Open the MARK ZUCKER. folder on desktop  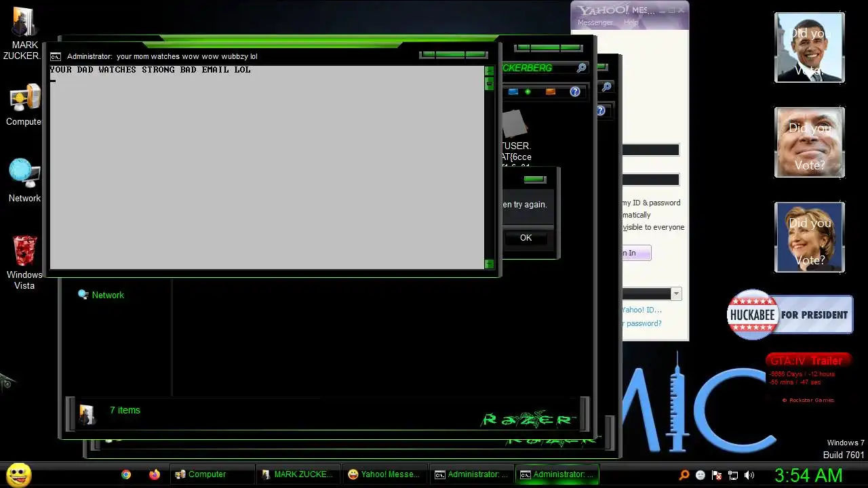coord(24,33)
